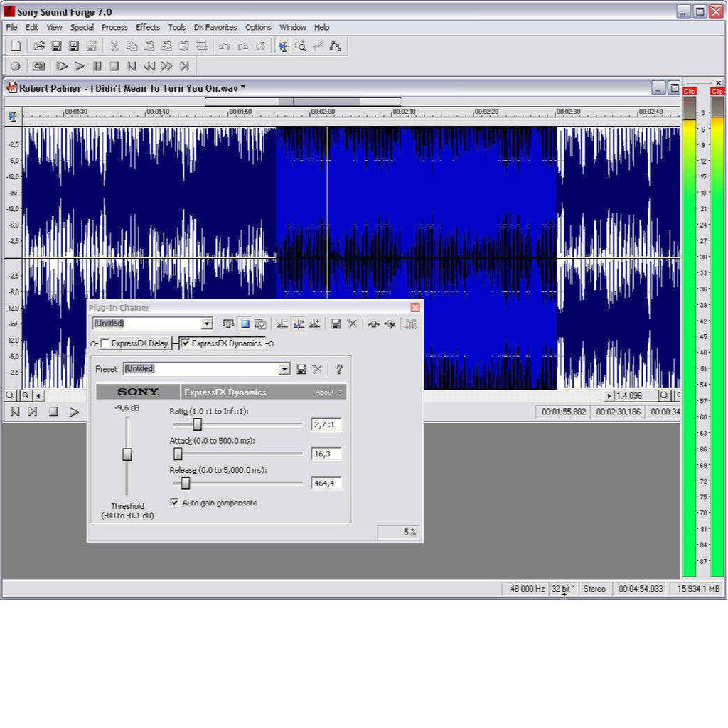Uncheck the ExpressFX Dynamics plug-in
Image resolution: width=728 pixels, height=728 pixels.
point(186,343)
